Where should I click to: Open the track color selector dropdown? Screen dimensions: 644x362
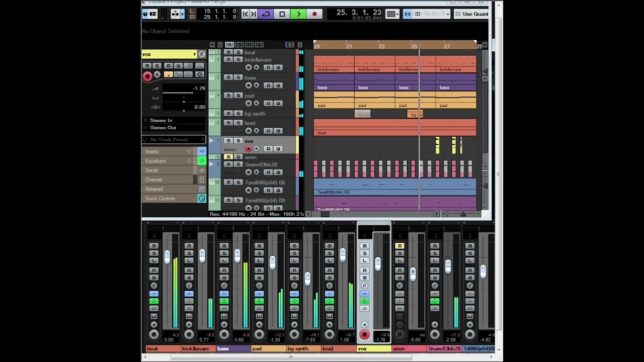point(393,14)
